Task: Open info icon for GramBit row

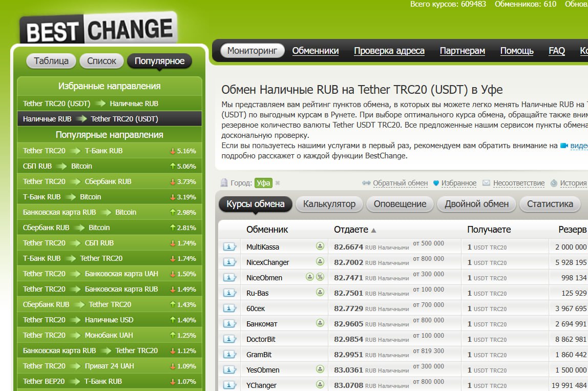Action: click(229, 354)
